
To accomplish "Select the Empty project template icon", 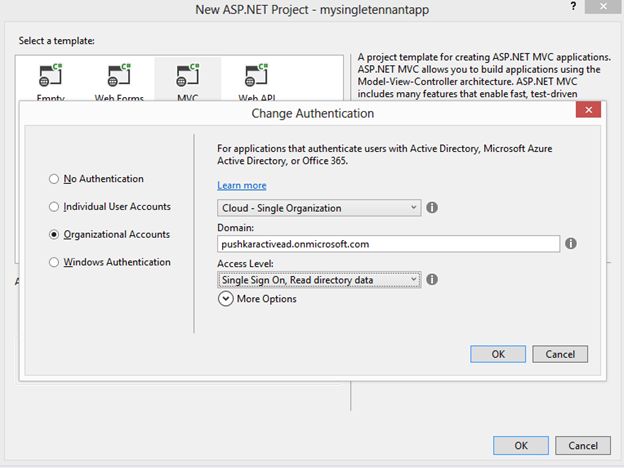I will click(51, 75).
